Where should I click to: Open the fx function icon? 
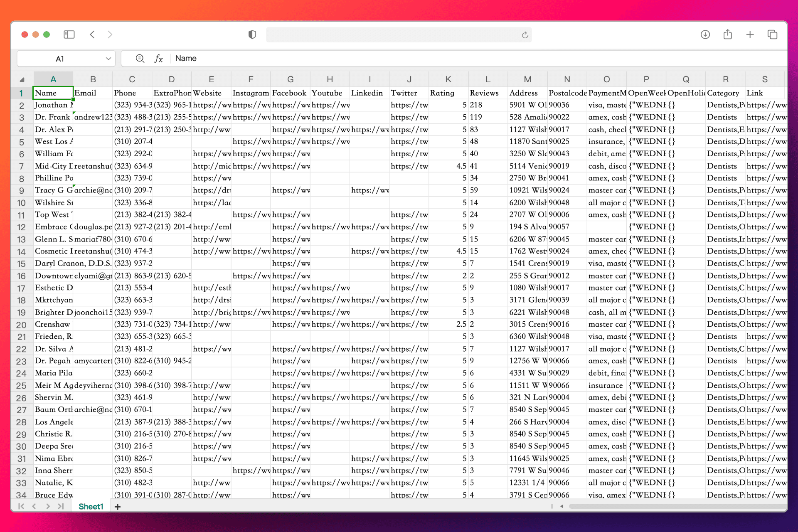pos(158,59)
